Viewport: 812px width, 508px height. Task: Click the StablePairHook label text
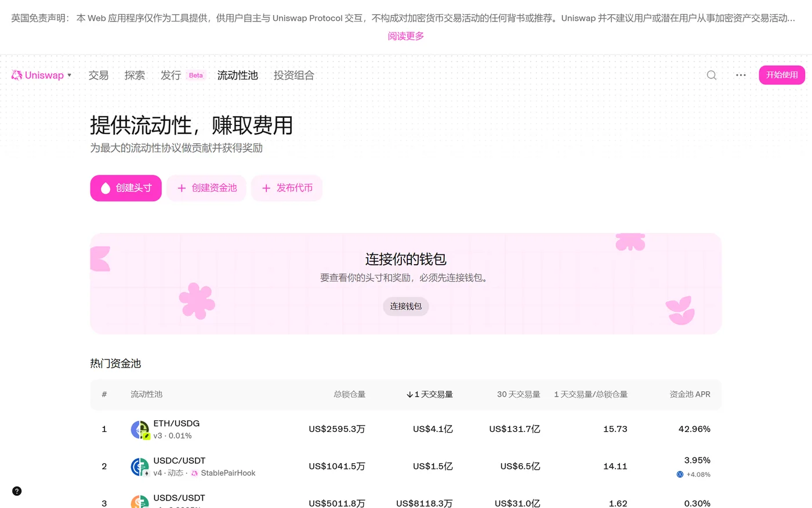coord(228,473)
